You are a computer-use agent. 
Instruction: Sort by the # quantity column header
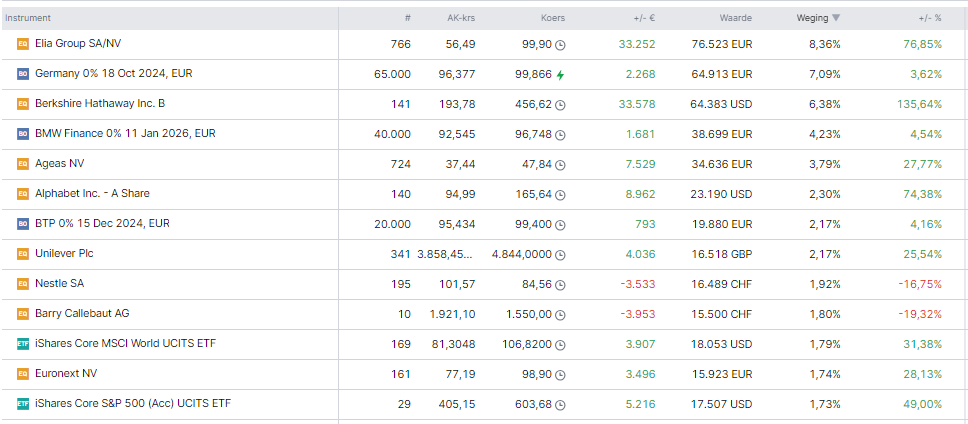click(407, 18)
